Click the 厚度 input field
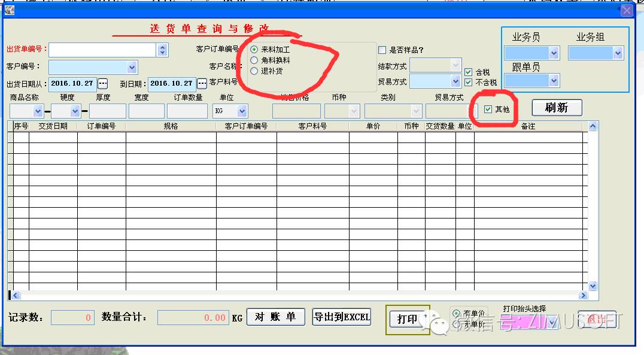The width and height of the screenshot is (644, 355). [108, 111]
